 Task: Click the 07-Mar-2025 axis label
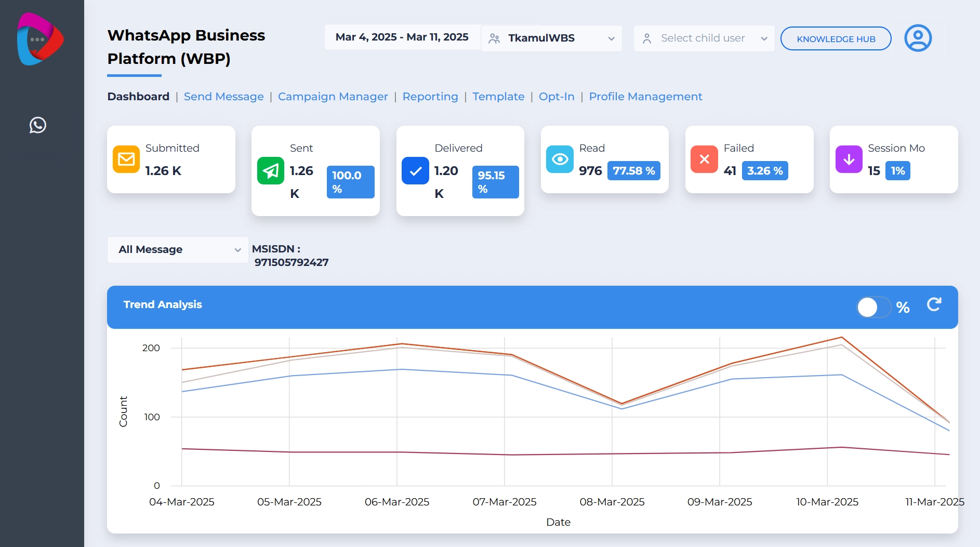point(505,502)
